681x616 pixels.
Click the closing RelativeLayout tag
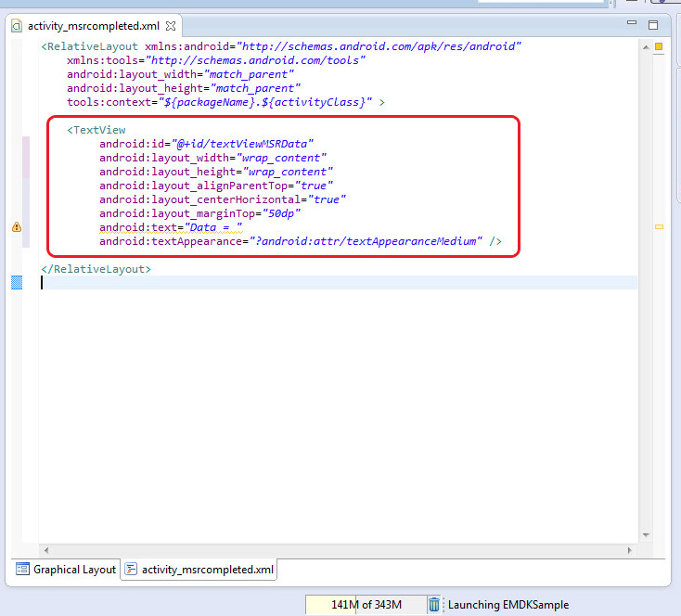point(96,269)
